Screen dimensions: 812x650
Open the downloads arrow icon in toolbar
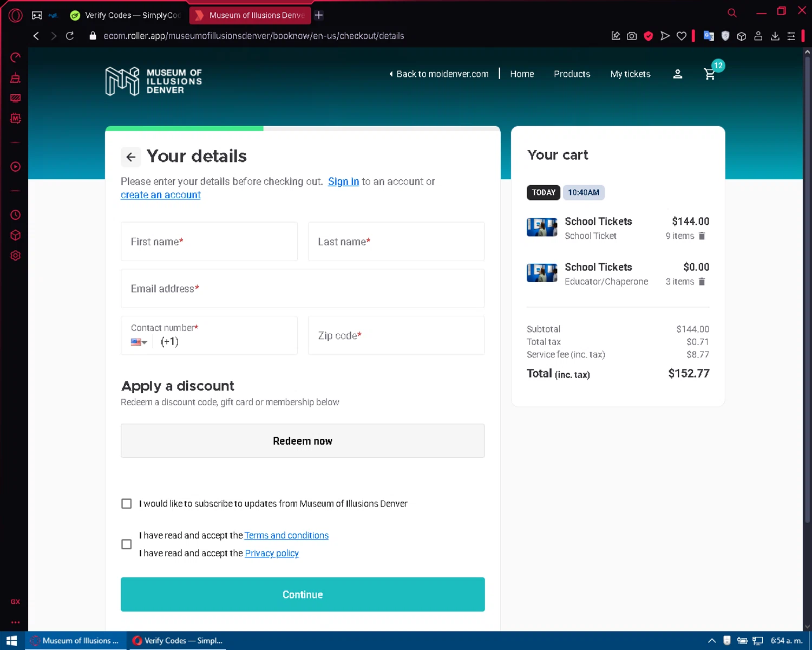775,36
